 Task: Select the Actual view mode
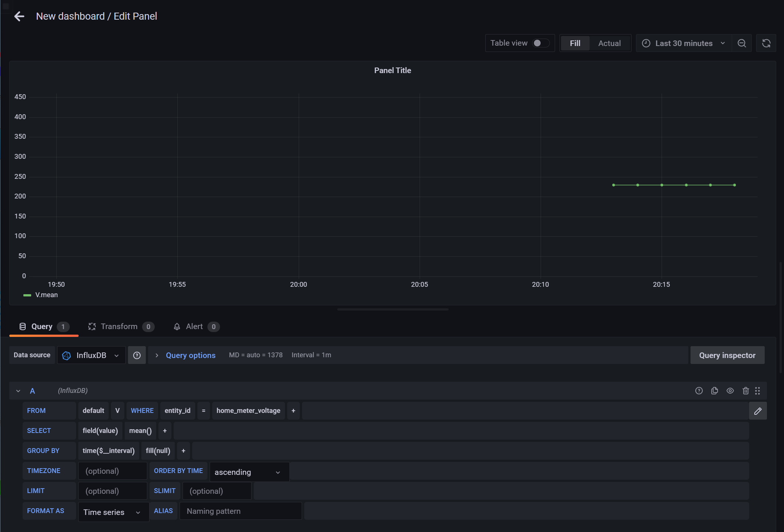(x=609, y=43)
